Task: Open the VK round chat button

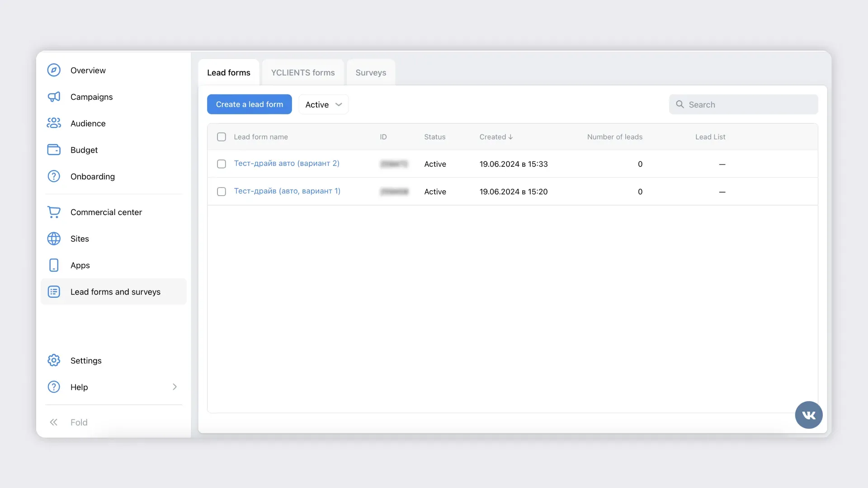Action: point(808,415)
